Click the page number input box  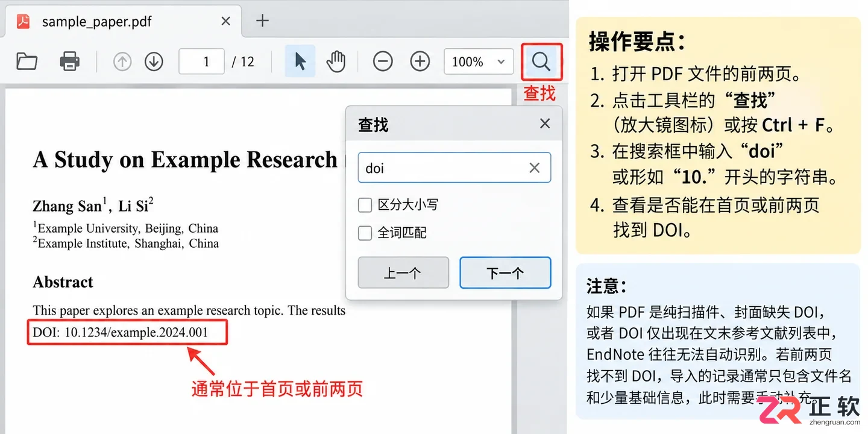[x=202, y=61]
